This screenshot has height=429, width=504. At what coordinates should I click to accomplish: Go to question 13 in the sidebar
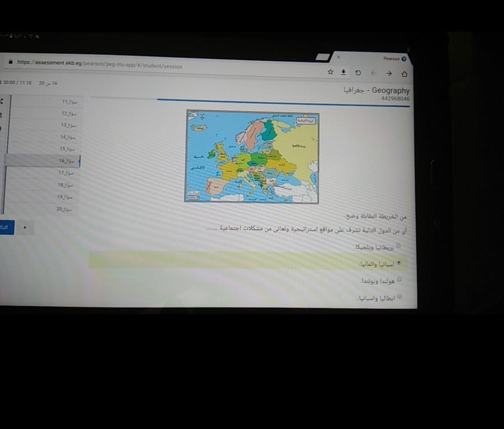coord(68,125)
